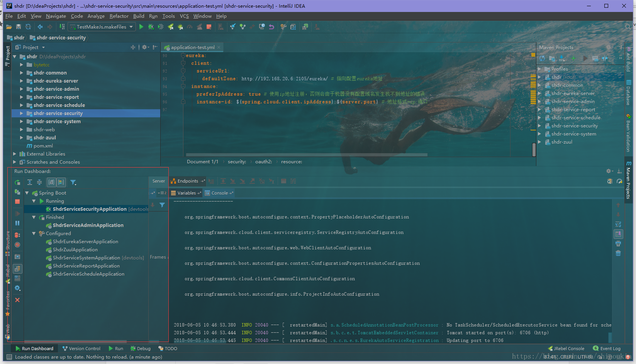
Task: Click the Open folder icon in the main toolbar
Action: tap(8, 27)
